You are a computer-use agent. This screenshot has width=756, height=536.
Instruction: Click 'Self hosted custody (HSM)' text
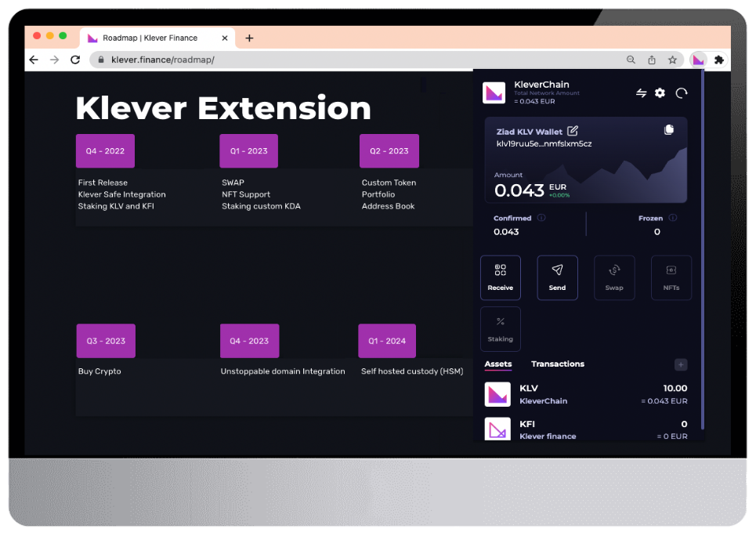412,371
